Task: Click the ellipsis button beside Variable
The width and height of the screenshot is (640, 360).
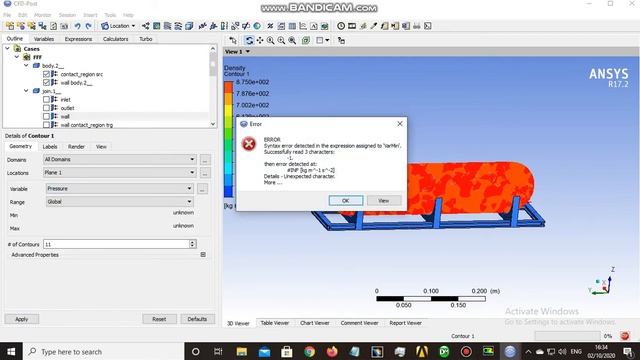Action: pos(202,189)
